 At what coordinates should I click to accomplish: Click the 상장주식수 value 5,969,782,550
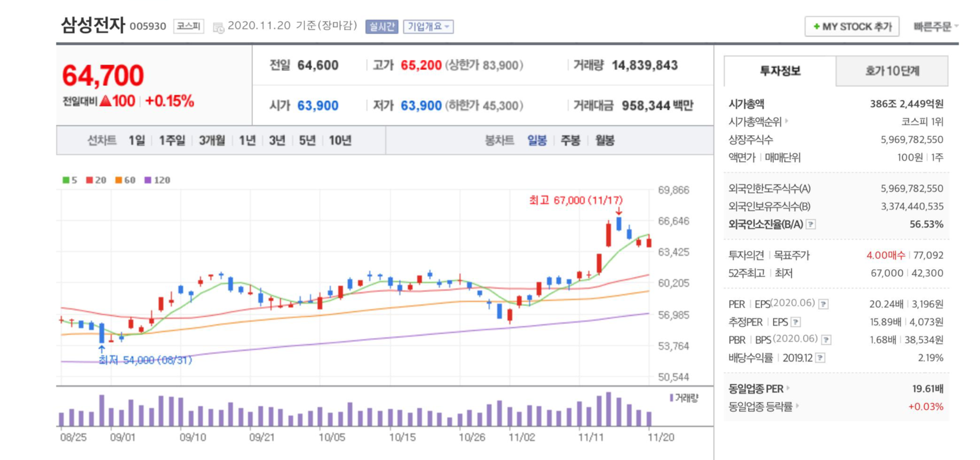coord(911,139)
